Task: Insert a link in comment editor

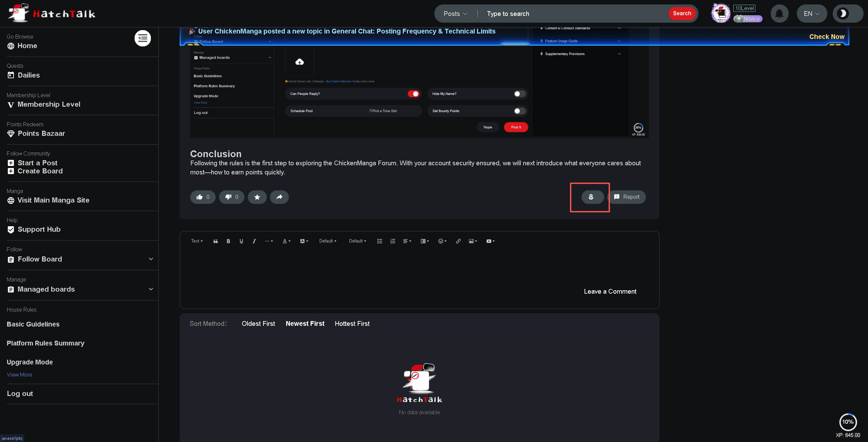Action: [458, 241]
